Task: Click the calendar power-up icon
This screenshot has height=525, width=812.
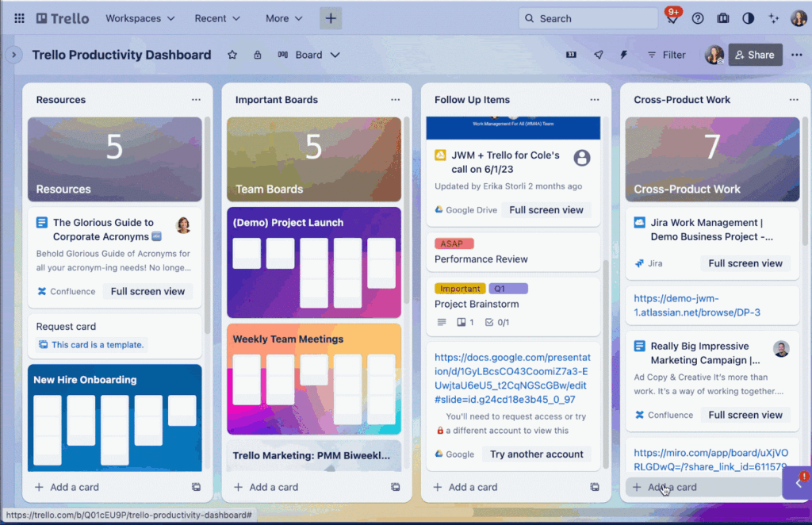Action: pyautogui.click(x=571, y=55)
